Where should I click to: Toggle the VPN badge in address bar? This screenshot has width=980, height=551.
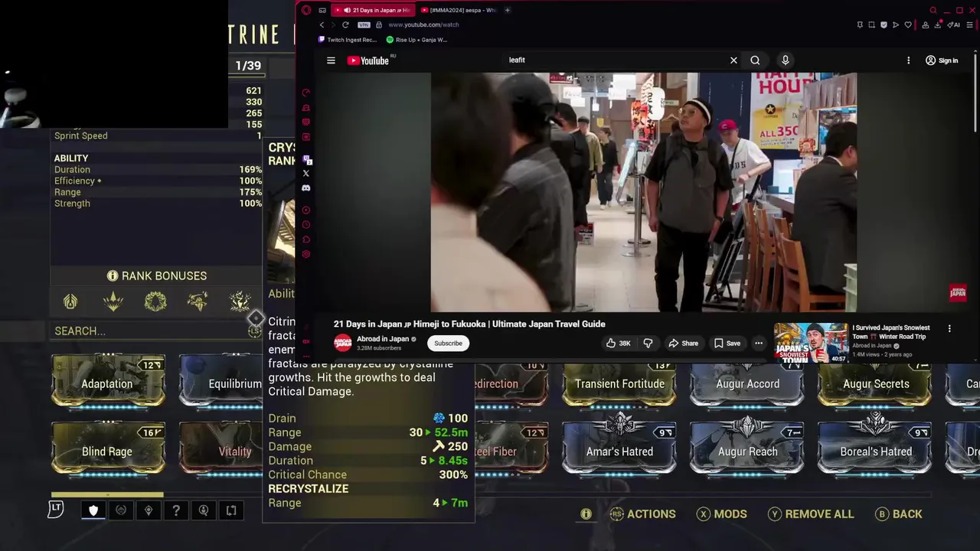[x=364, y=24]
